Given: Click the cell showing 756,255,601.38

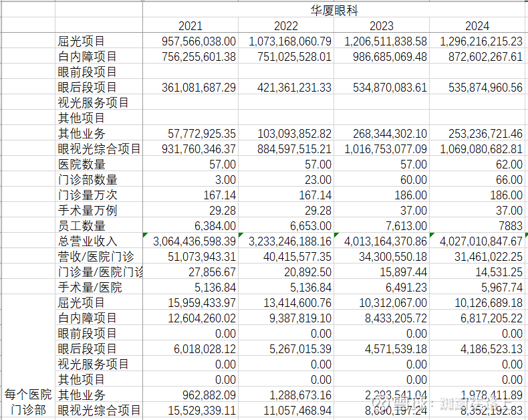Looking at the screenshot, I should pyautogui.click(x=190, y=56).
